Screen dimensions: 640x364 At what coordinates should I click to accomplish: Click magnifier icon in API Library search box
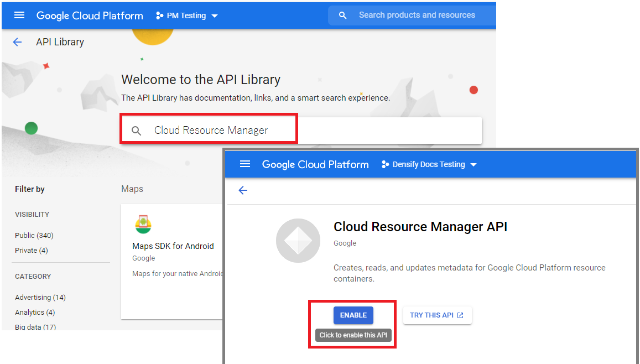pos(136,131)
